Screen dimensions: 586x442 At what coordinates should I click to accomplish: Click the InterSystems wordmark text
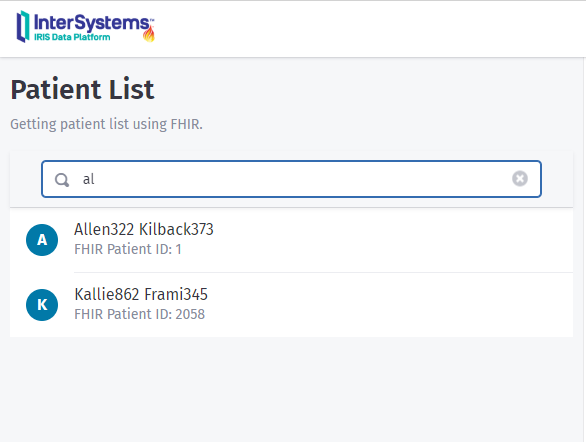(92, 23)
